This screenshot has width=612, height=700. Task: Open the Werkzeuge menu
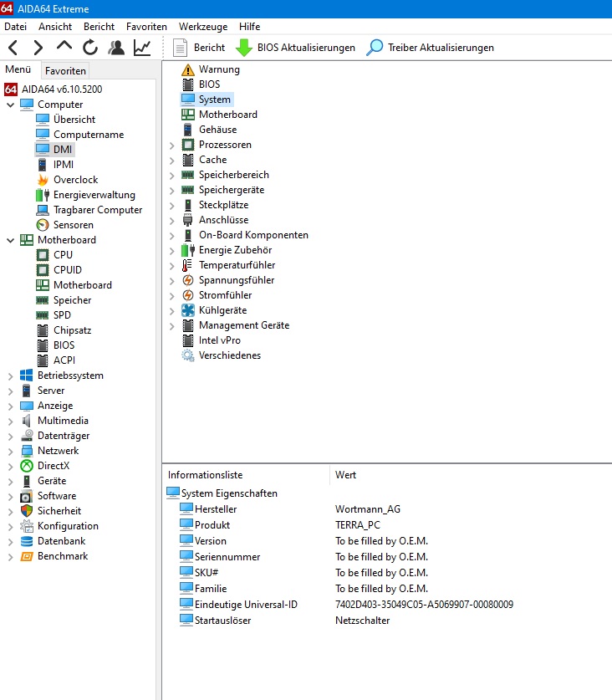coord(203,27)
